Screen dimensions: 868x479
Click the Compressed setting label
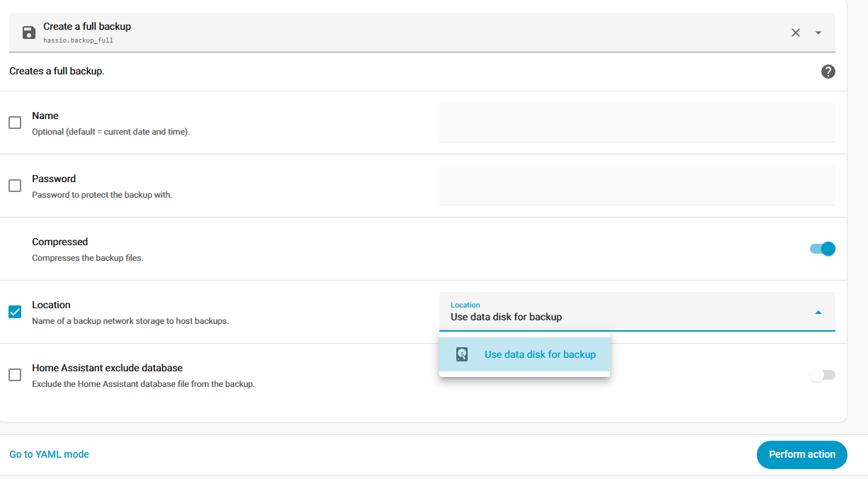[x=60, y=242]
